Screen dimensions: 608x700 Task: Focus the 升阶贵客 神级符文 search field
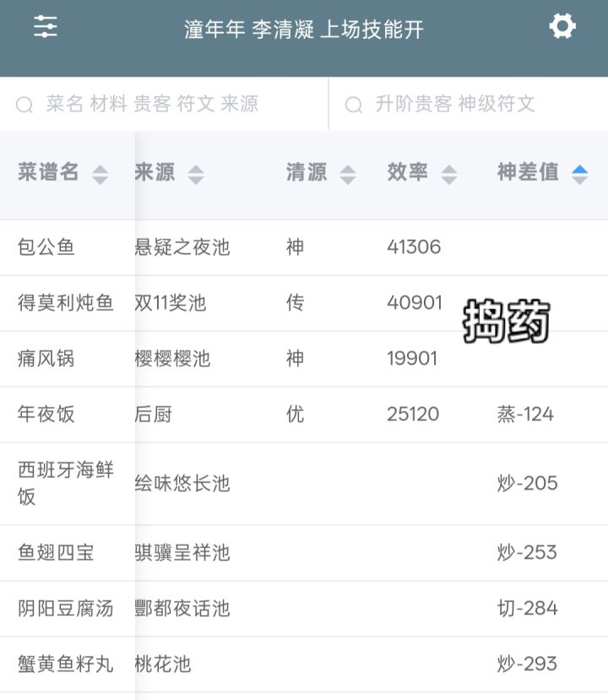tap(469, 104)
